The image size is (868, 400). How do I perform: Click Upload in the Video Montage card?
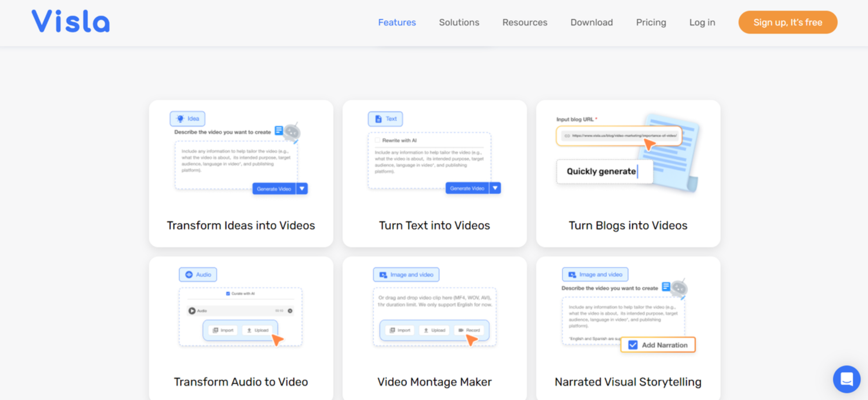pos(434,330)
